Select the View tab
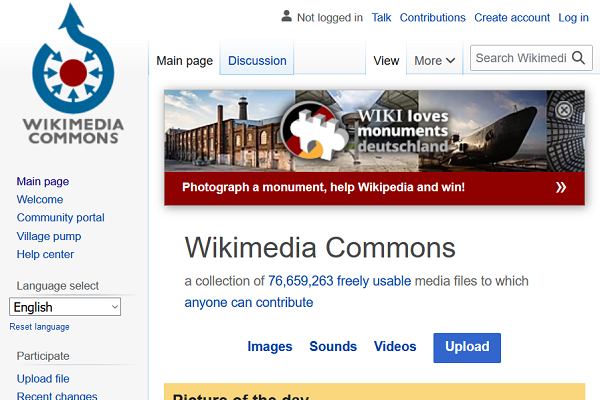Image resolution: width=600 pixels, height=400 pixels. 386,61
